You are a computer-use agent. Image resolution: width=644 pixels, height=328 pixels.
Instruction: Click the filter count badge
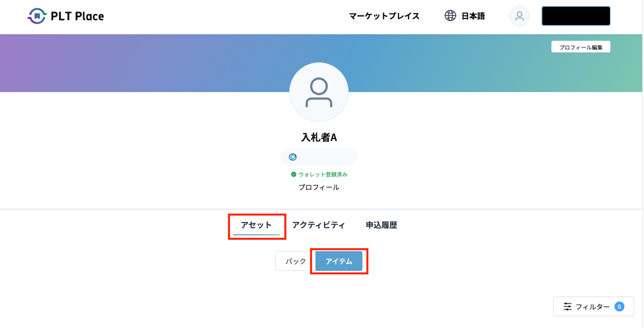pyautogui.click(x=619, y=306)
